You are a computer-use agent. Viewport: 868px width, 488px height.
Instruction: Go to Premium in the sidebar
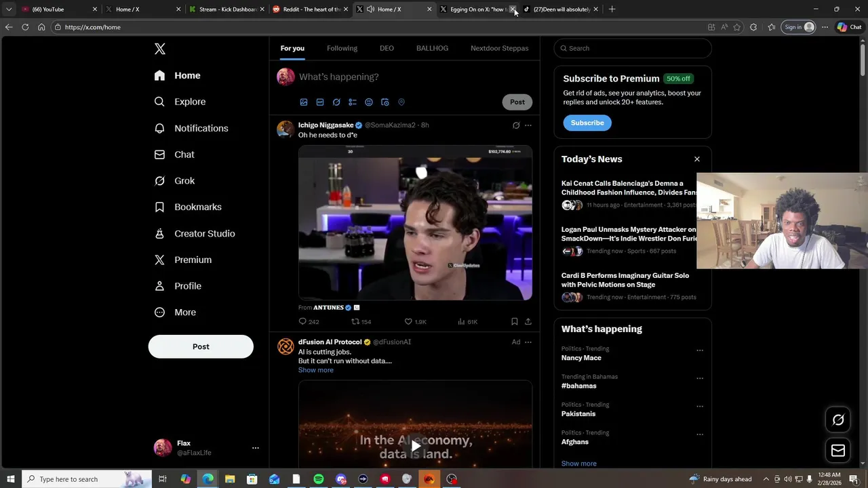point(182,260)
